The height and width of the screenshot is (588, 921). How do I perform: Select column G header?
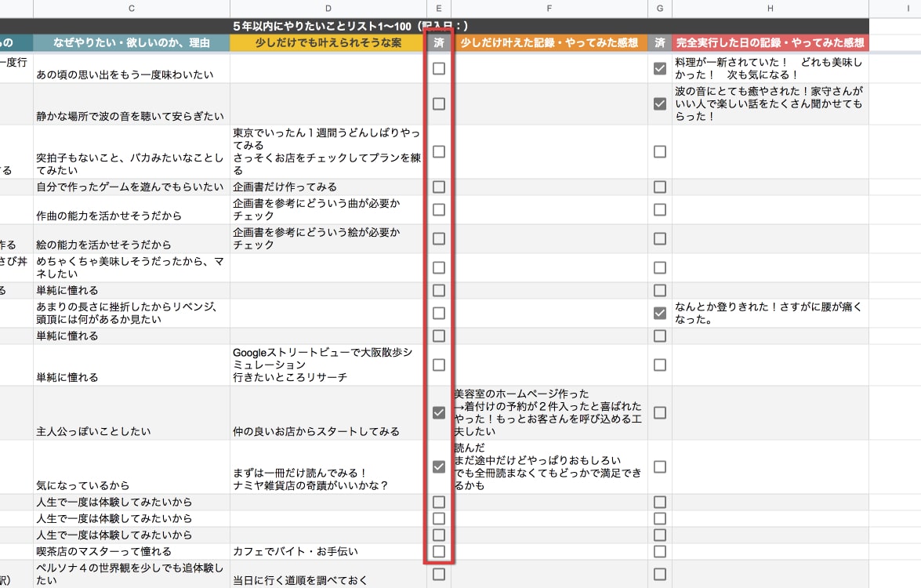tap(660, 8)
